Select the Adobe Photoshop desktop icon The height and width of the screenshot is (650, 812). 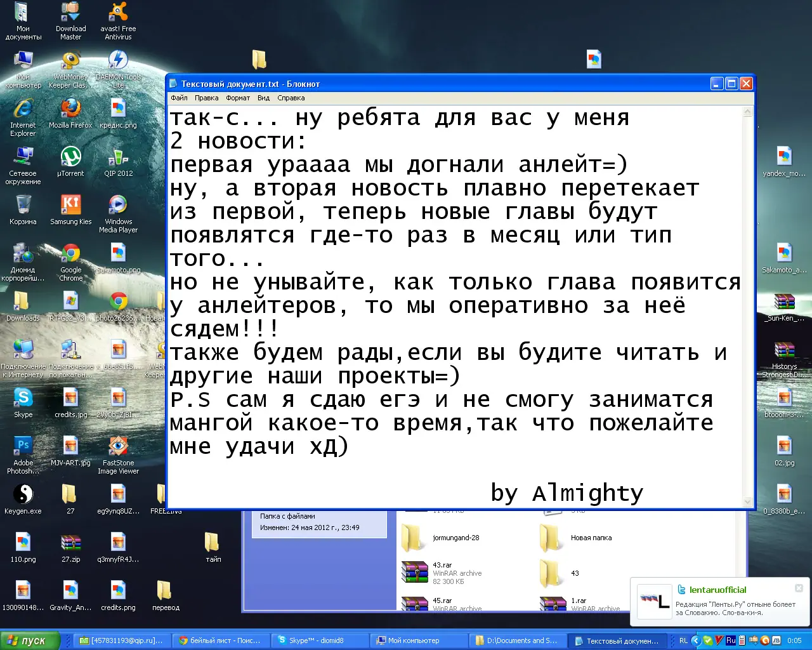23,446
